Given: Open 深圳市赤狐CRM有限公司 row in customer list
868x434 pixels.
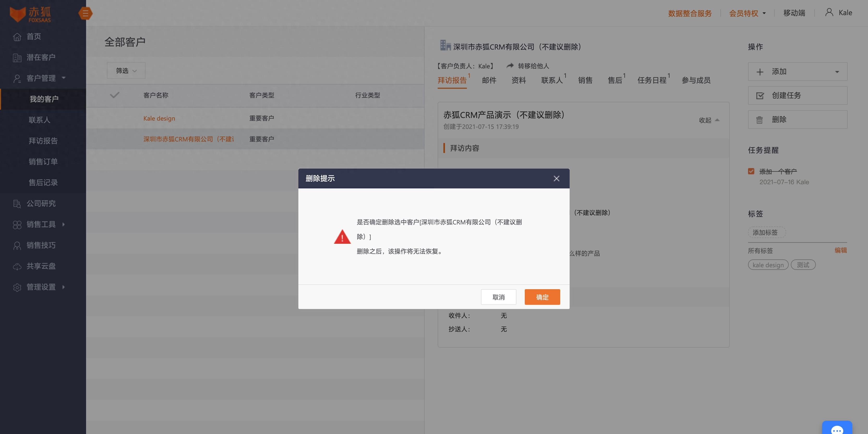Looking at the screenshot, I should coord(188,139).
